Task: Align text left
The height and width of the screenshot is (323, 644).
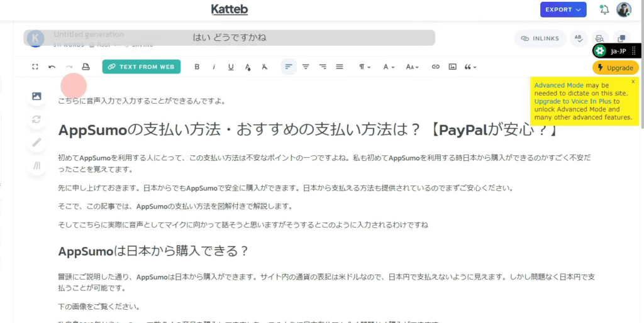Action: pyautogui.click(x=289, y=67)
